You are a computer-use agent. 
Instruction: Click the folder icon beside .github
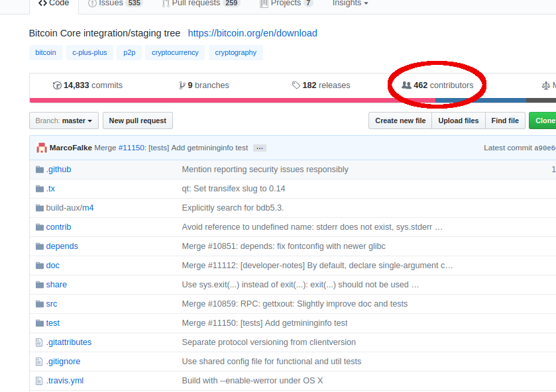[40, 170]
